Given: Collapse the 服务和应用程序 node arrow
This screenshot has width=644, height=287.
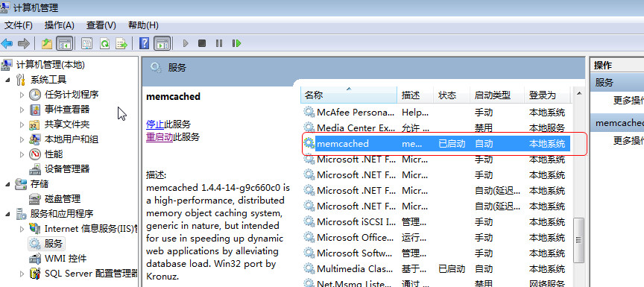Looking at the screenshot, I should click(7, 214).
